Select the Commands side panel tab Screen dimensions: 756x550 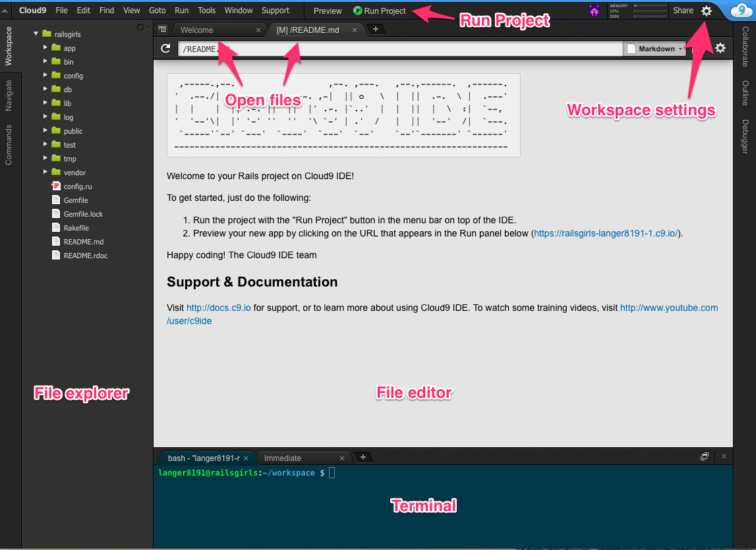(8, 145)
